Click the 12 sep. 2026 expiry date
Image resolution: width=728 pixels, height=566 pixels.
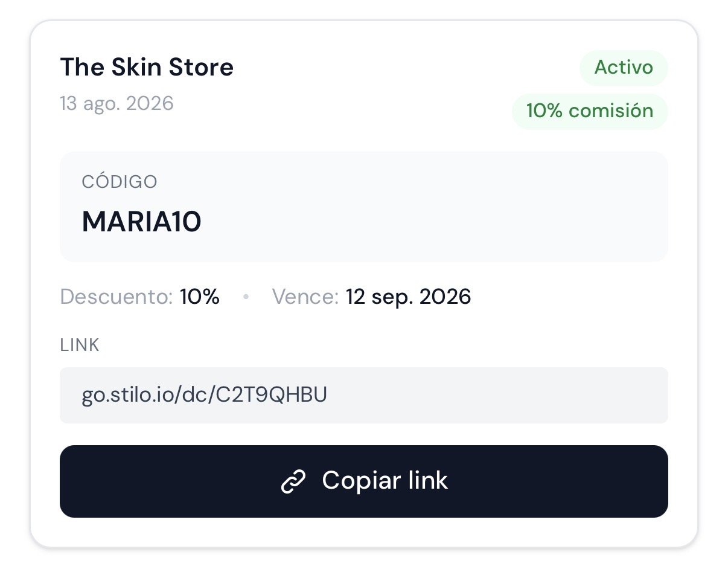point(408,297)
